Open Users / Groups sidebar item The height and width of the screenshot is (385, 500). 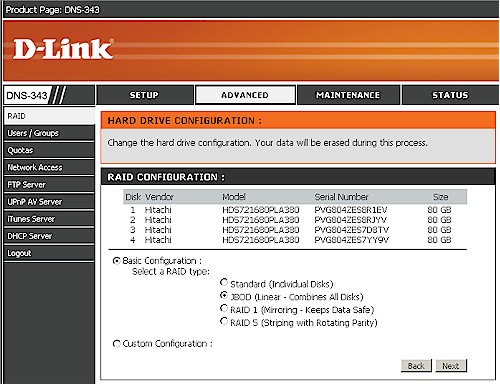49,133
